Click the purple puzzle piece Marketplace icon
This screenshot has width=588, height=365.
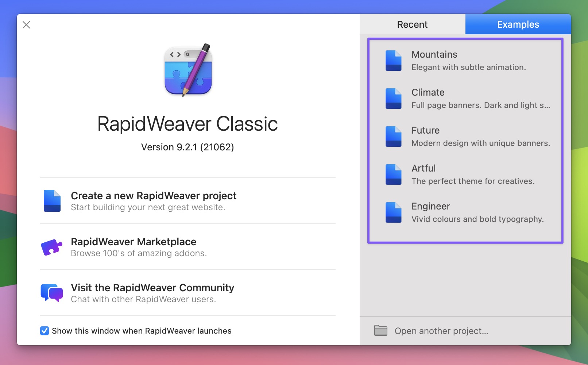(x=51, y=247)
